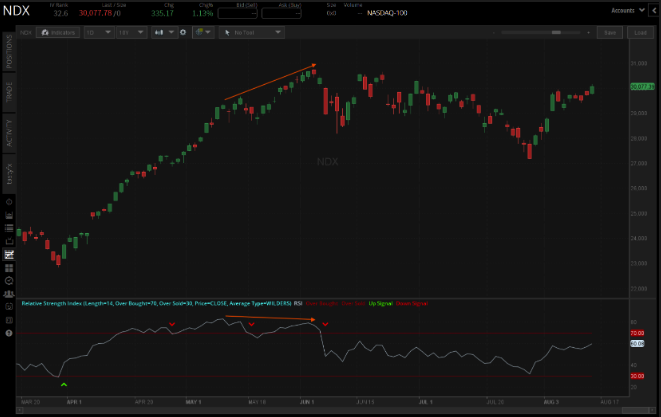The height and width of the screenshot is (417, 661).
Task: Collapse the side panel with the chevron
Action: click(x=655, y=11)
